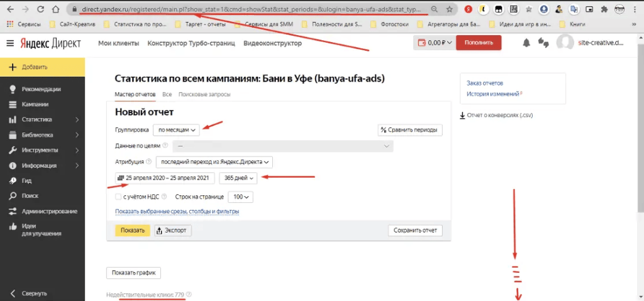Click the Библиотека icon in the sidebar
This screenshot has width=644, height=301.
click(13, 134)
